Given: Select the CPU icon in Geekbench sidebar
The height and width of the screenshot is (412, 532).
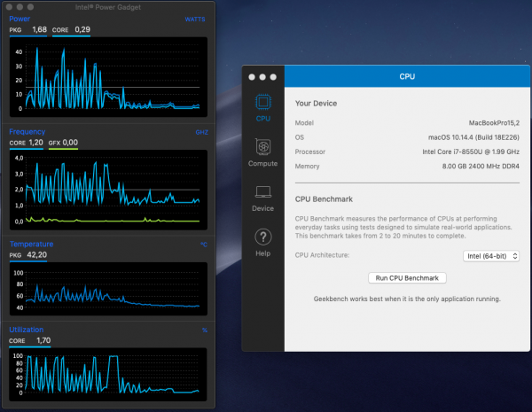Looking at the screenshot, I should 262,106.
